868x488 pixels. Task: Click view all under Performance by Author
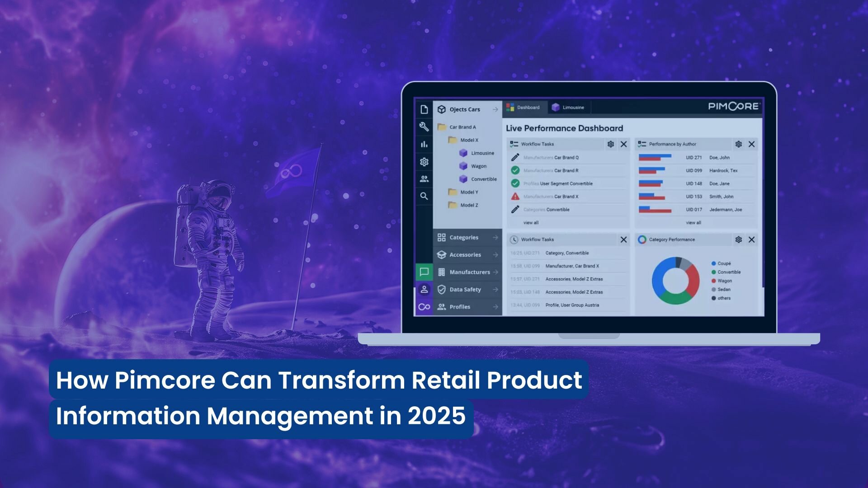[x=693, y=223]
